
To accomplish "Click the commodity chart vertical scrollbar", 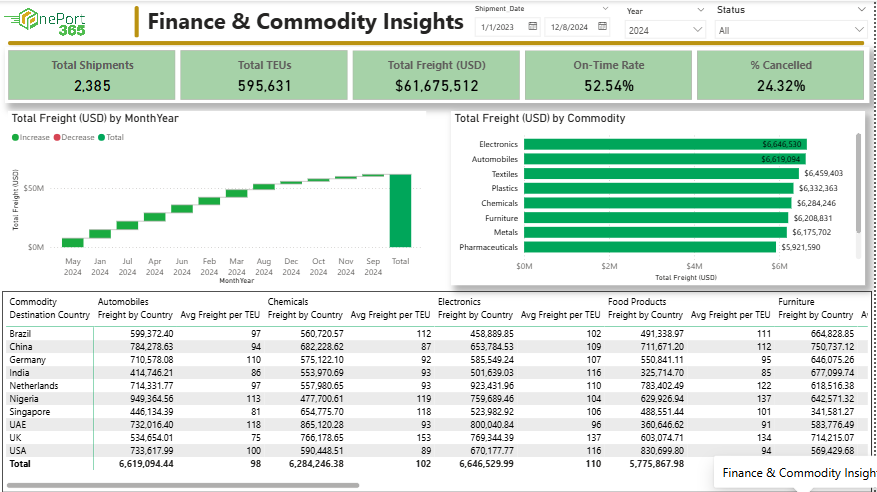I will (x=858, y=183).
